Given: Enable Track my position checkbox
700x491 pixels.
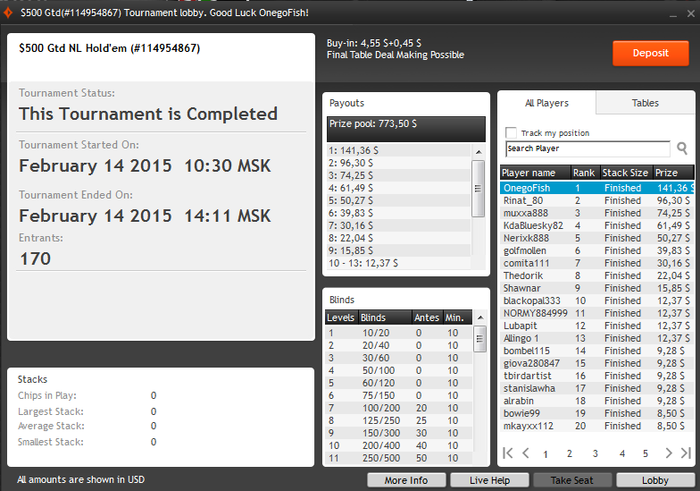Looking at the screenshot, I should coord(511,133).
